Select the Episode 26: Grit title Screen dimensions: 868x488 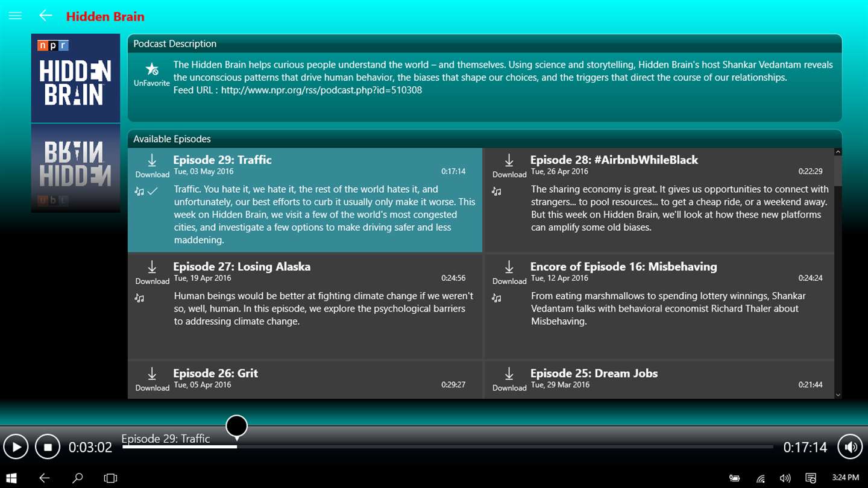click(x=215, y=373)
